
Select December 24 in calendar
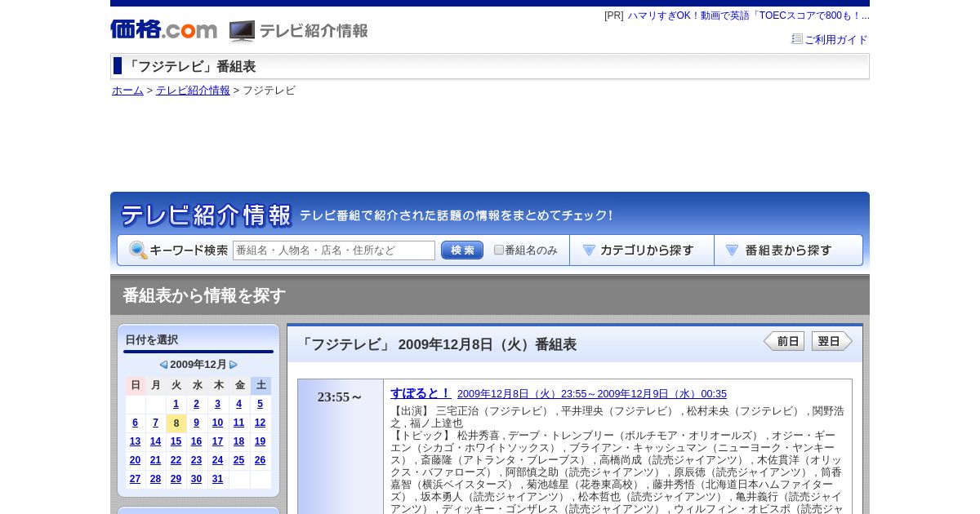[217, 460]
